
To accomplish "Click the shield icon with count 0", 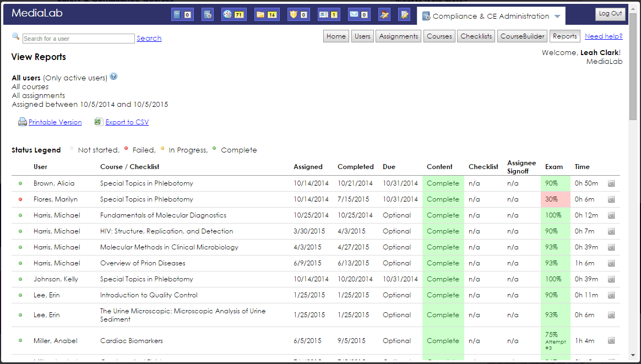I will click(298, 15).
